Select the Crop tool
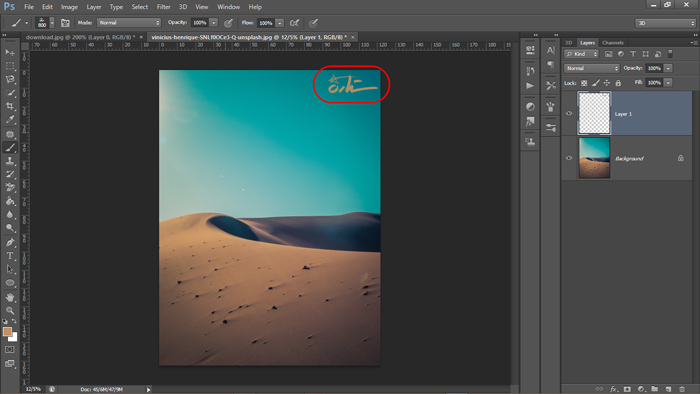 [10, 106]
